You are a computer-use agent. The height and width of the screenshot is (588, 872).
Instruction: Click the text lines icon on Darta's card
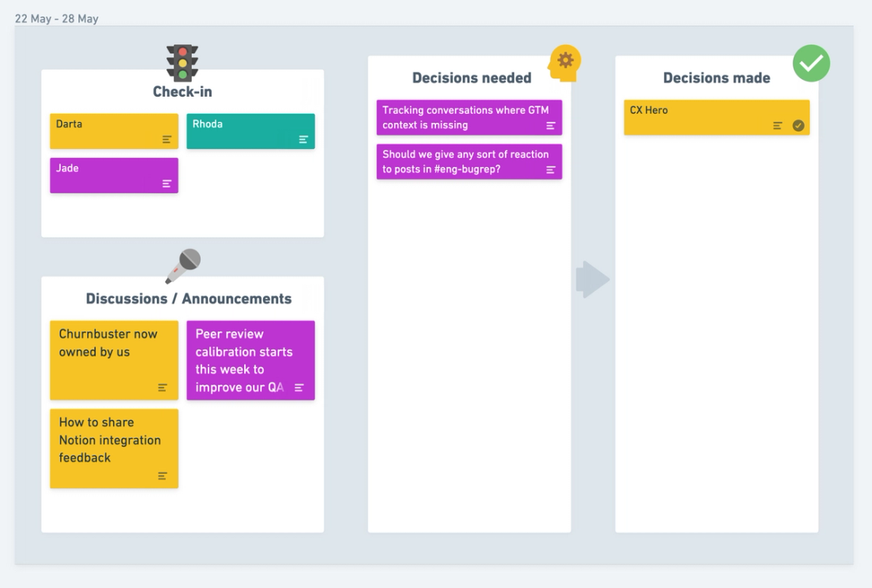pos(167,141)
